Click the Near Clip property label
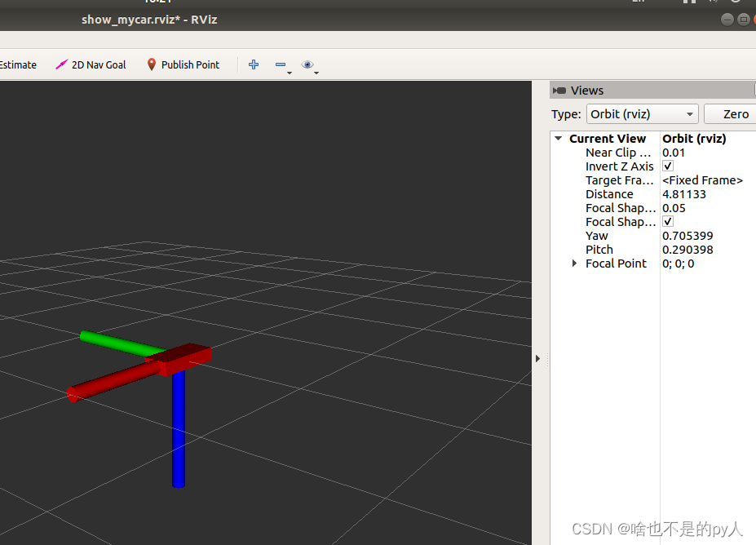 (618, 153)
